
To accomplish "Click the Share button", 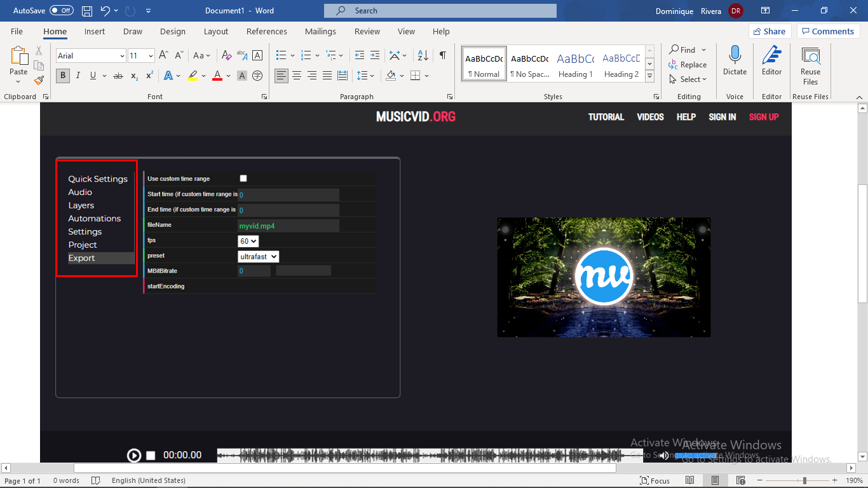I will point(770,31).
